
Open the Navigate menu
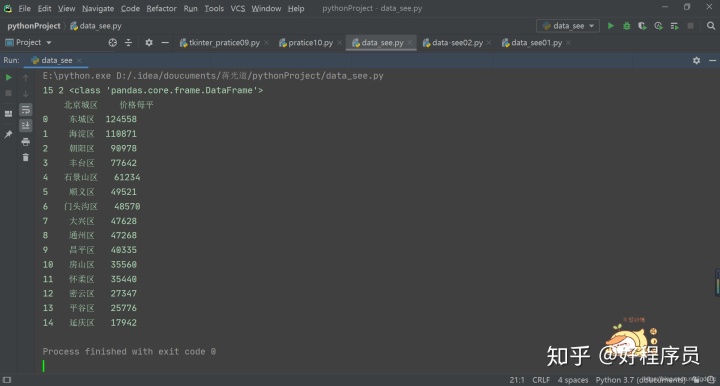(98, 8)
